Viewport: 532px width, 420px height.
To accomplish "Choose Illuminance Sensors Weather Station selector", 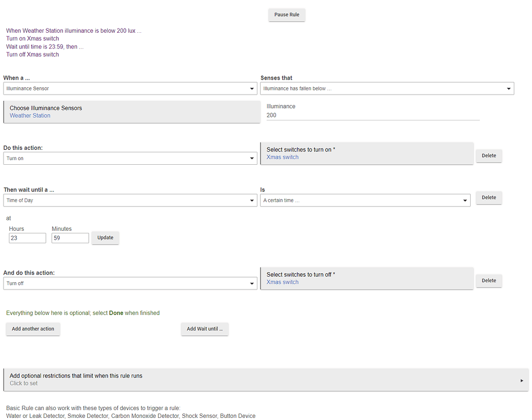I will click(x=132, y=112).
